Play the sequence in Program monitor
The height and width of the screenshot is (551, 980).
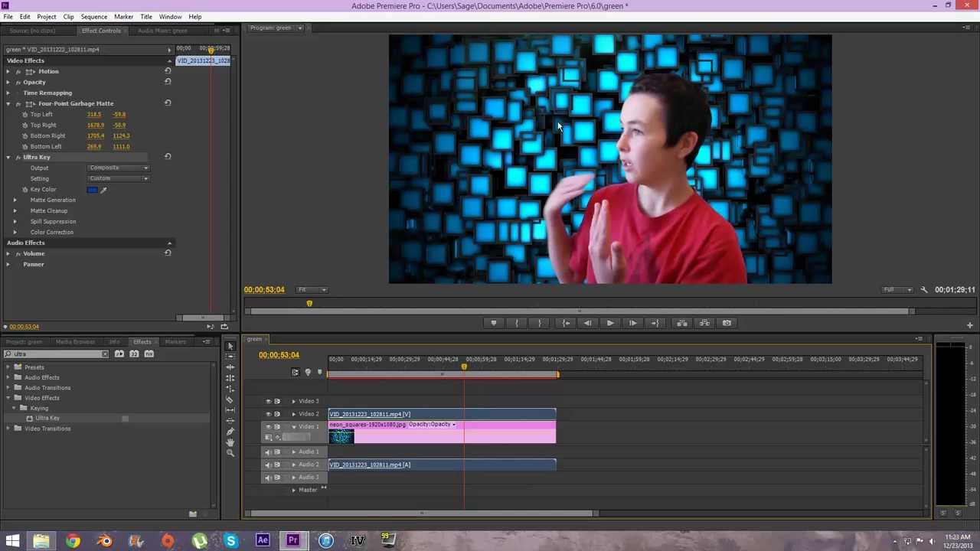[610, 323]
